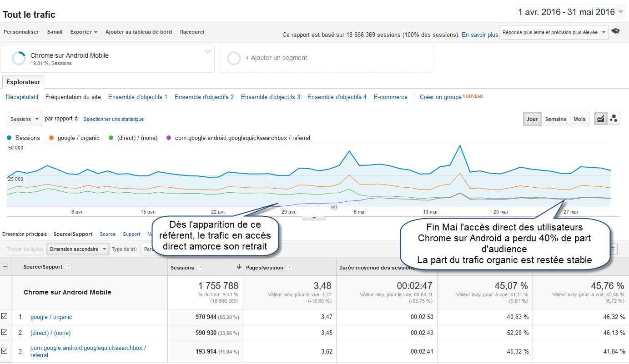Open the google / organic row link
The width and height of the screenshot is (629, 364).
51,317
